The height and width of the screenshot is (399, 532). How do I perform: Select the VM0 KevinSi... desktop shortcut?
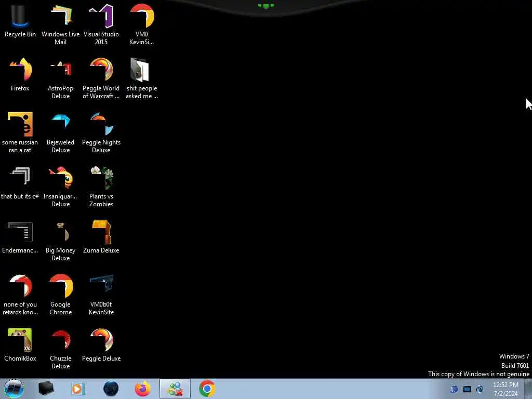click(x=141, y=24)
